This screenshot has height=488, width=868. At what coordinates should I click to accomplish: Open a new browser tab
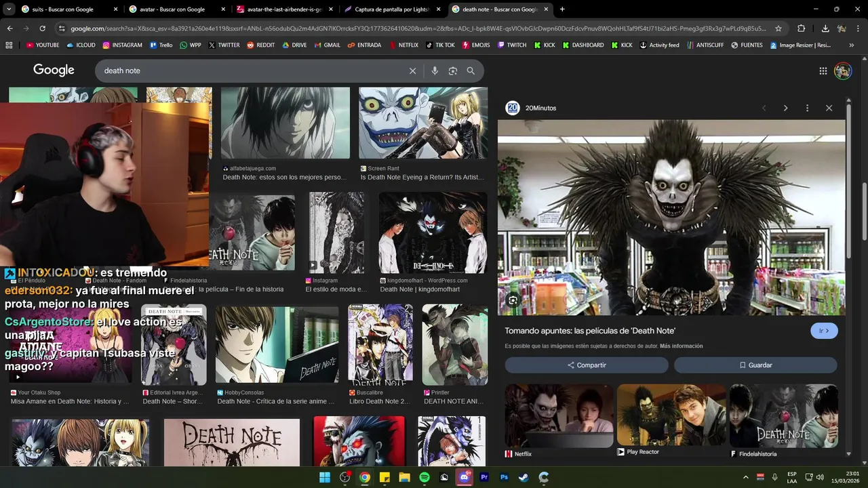562,9
